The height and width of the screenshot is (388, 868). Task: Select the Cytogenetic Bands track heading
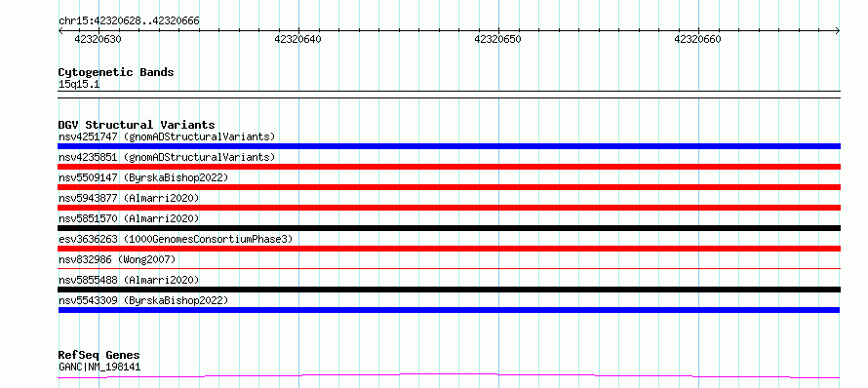[116, 72]
